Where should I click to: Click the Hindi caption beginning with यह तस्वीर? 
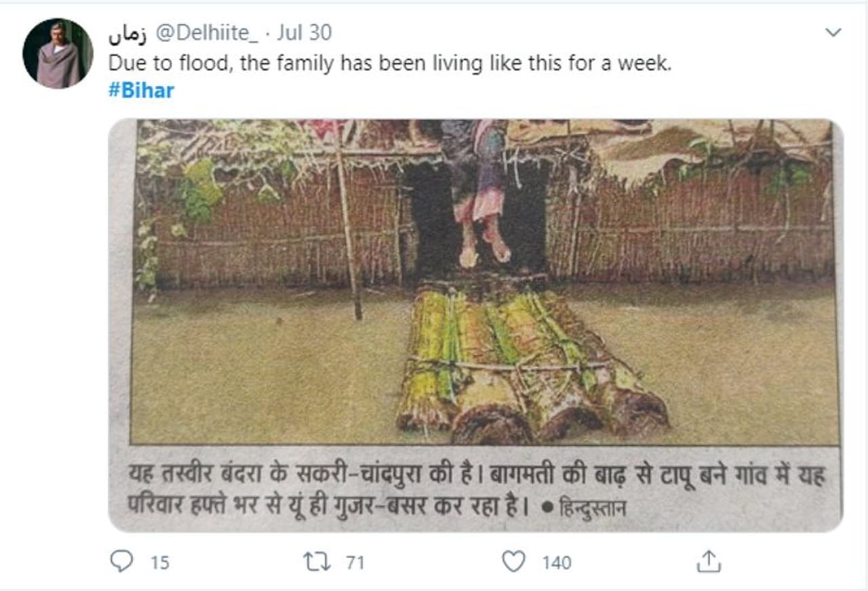[475, 476]
